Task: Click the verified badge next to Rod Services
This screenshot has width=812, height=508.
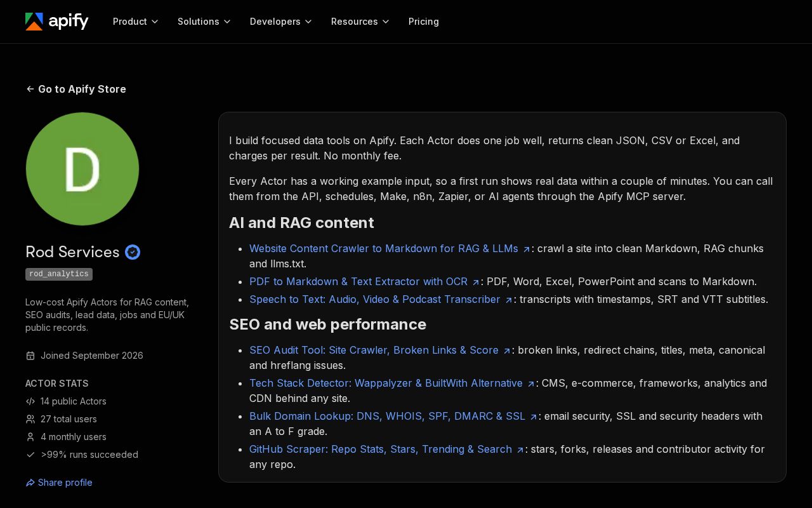Action: pyautogui.click(x=133, y=252)
